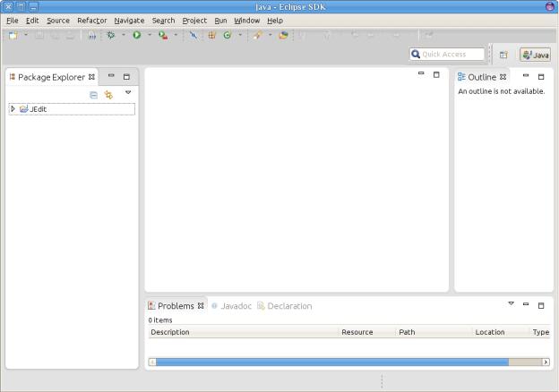Open the Project menu
Screen dimensions: 559x392
pyautogui.click(x=194, y=21)
